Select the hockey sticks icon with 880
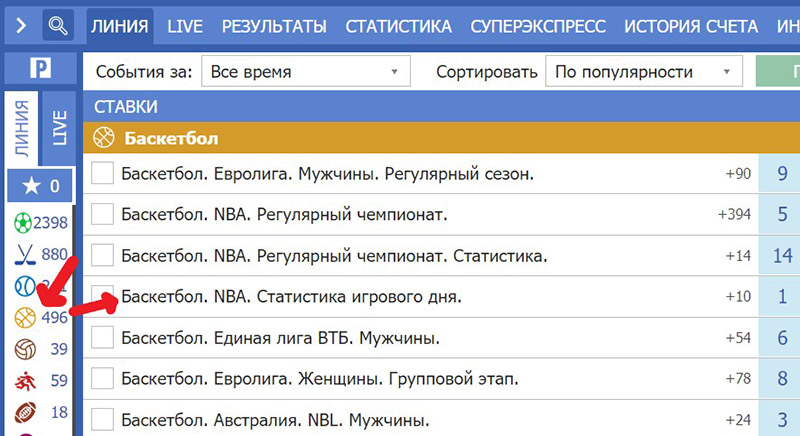 25,254
